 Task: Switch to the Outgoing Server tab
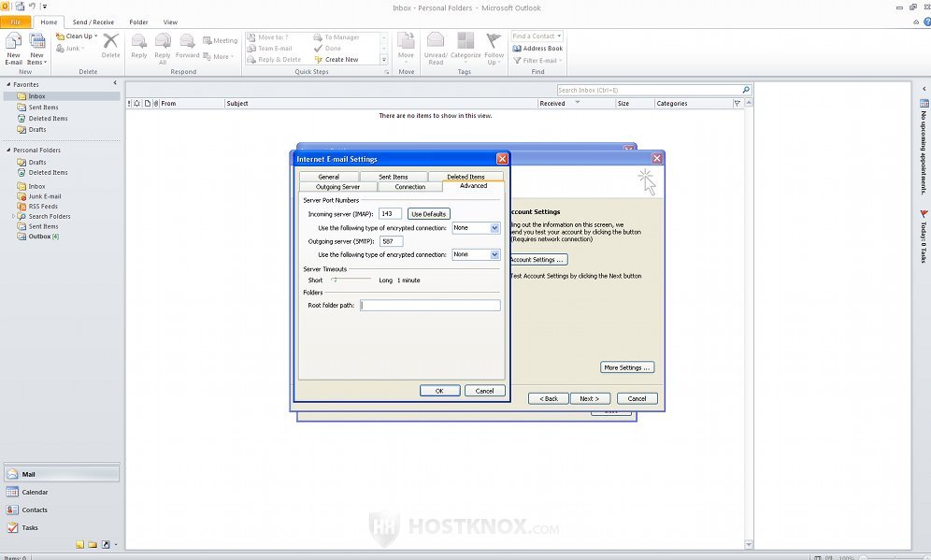point(337,186)
